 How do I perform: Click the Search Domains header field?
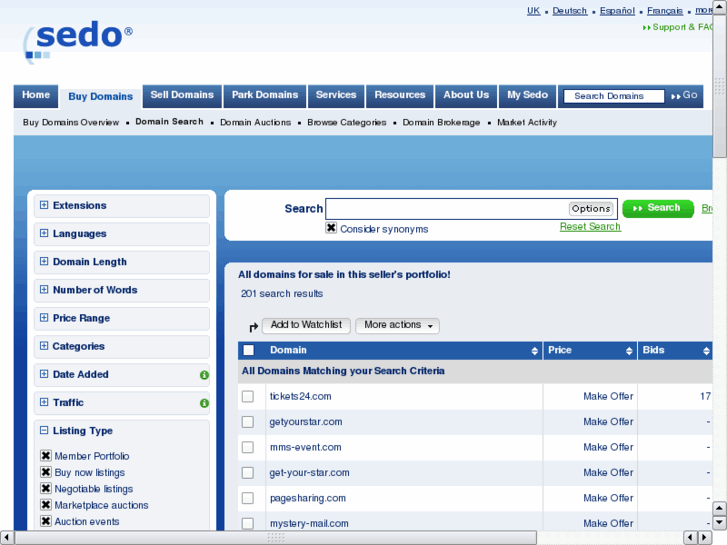point(614,96)
